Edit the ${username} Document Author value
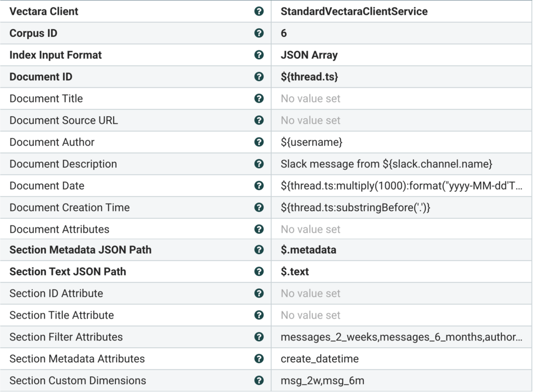 click(x=311, y=142)
